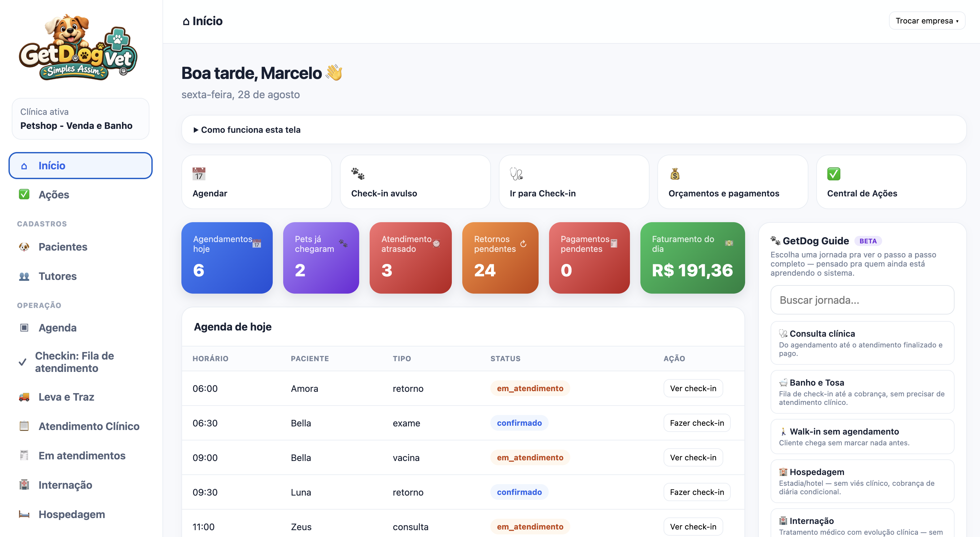Click the Buscar jornada search field
The width and height of the screenshot is (980, 537).
862,300
